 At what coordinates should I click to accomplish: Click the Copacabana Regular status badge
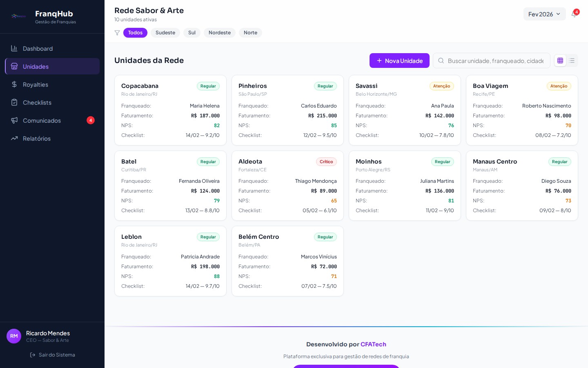coord(208,86)
